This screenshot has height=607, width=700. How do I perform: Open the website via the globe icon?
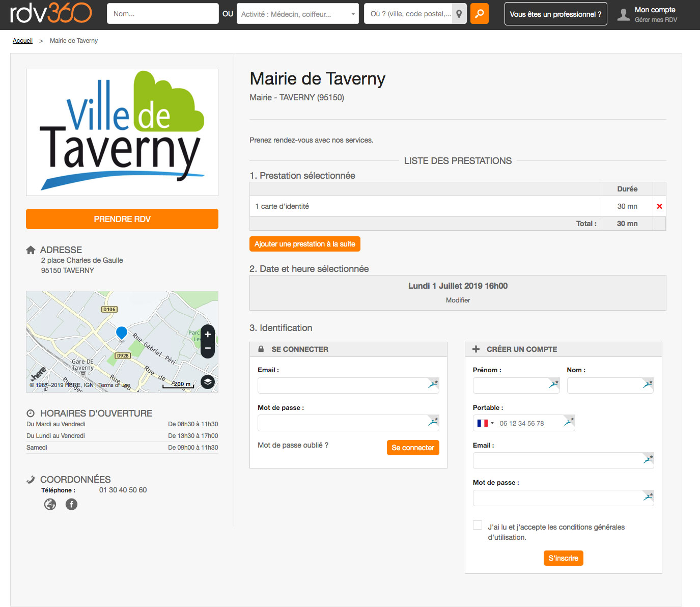(x=50, y=504)
